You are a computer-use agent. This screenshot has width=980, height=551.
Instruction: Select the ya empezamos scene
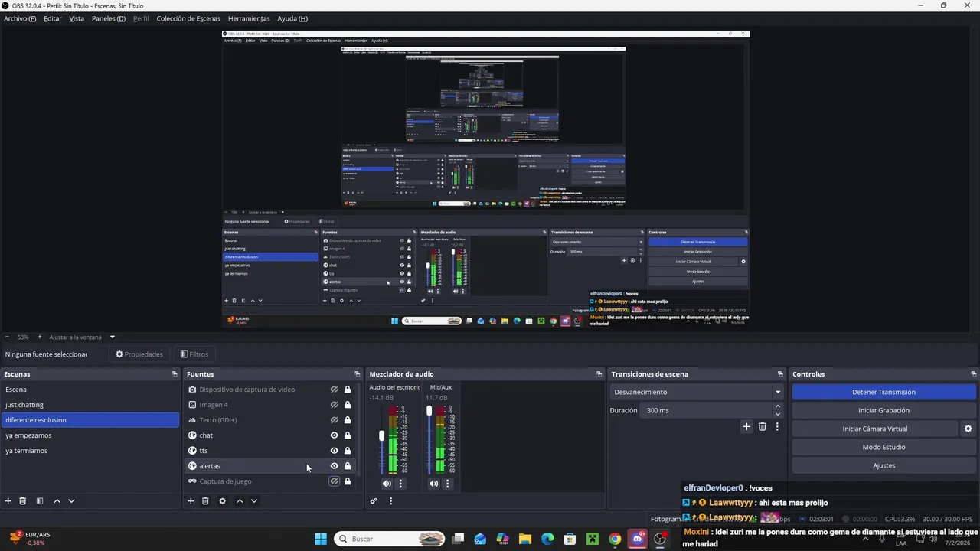[x=90, y=435]
